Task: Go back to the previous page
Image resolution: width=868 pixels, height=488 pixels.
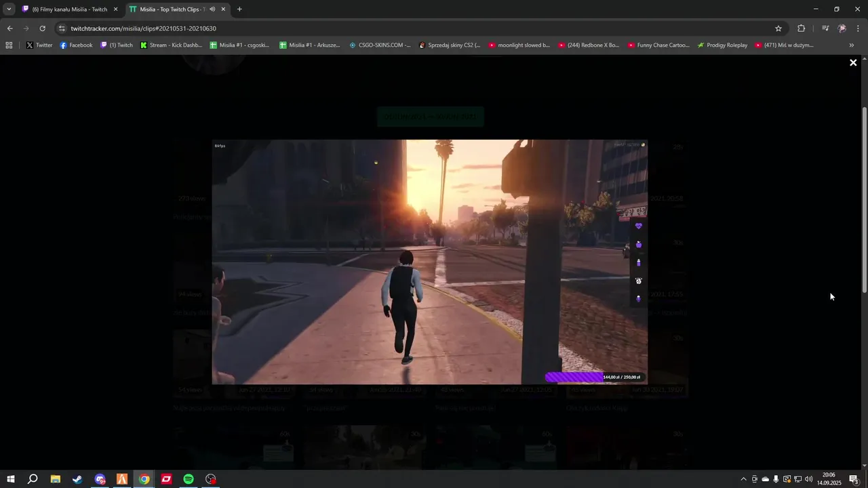Action: pyautogui.click(x=9, y=28)
